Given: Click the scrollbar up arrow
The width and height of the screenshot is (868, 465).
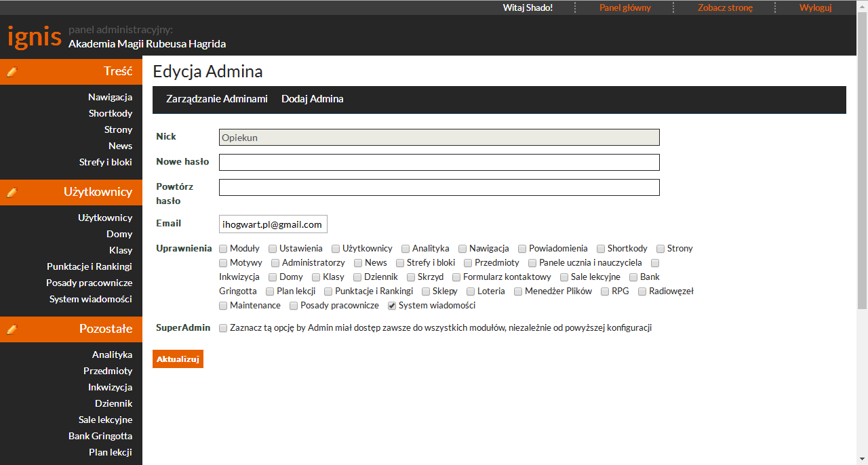Looking at the screenshot, I should coord(862,6).
